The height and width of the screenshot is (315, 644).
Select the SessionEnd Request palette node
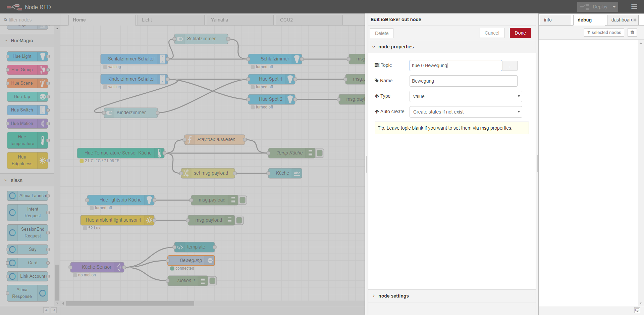(28, 232)
